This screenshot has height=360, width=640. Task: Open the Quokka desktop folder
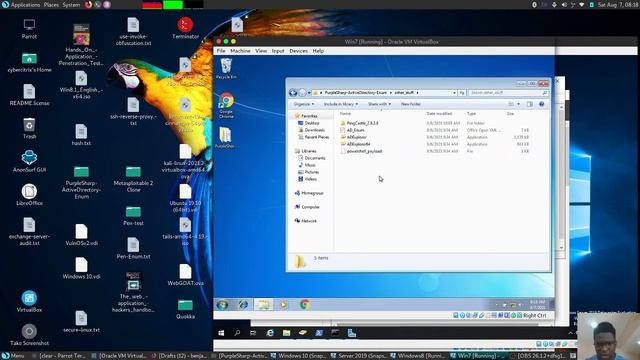point(185,309)
